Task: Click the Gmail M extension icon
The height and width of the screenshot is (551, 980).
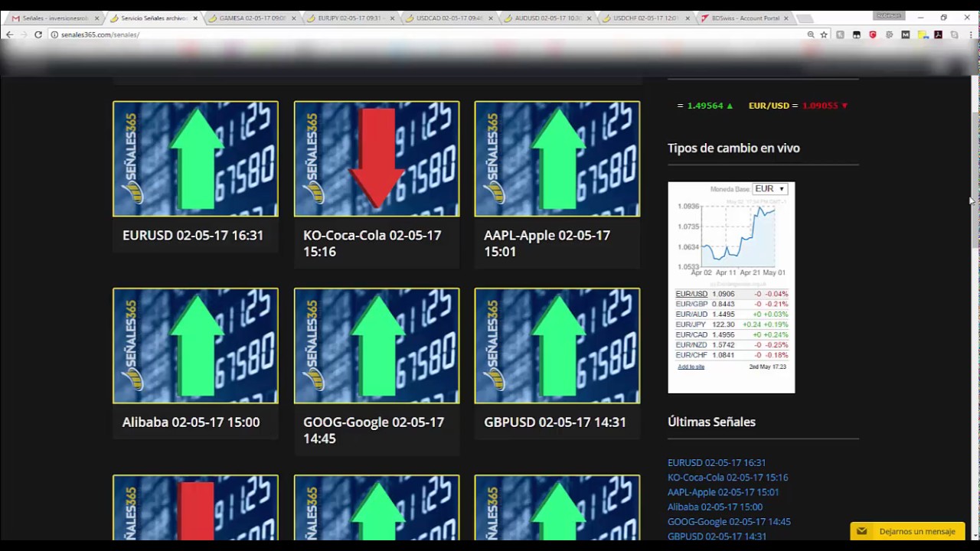Action: point(906,34)
